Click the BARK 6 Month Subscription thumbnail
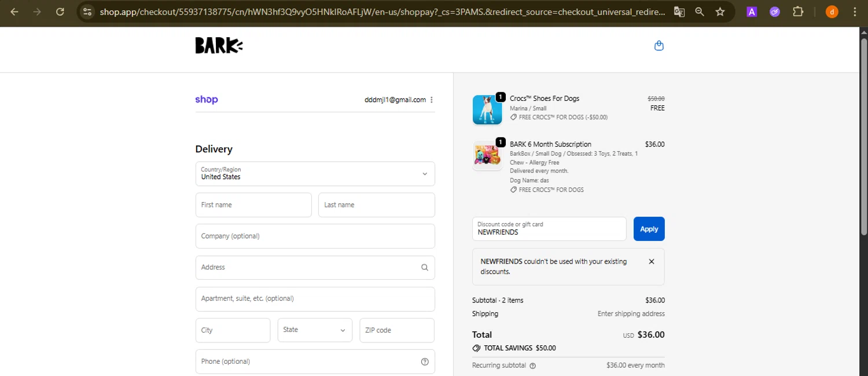The width and height of the screenshot is (868, 376). pyautogui.click(x=487, y=155)
